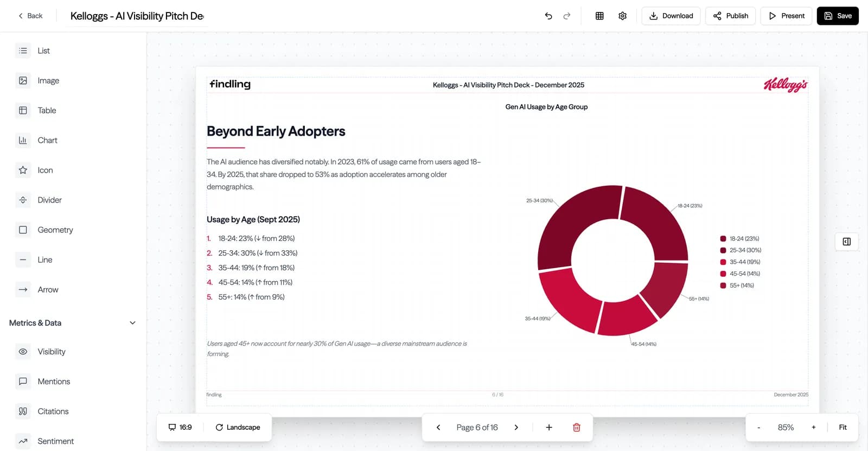The height and width of the screenshot is (451, 868).
Task: Select list row 18-24: 23% from 28%
Action: [x=251, y=238]
